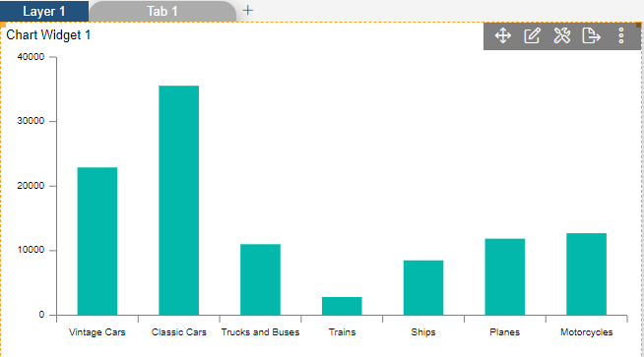
Task: Click the Classic Cars bar
Action: point(178,201)
